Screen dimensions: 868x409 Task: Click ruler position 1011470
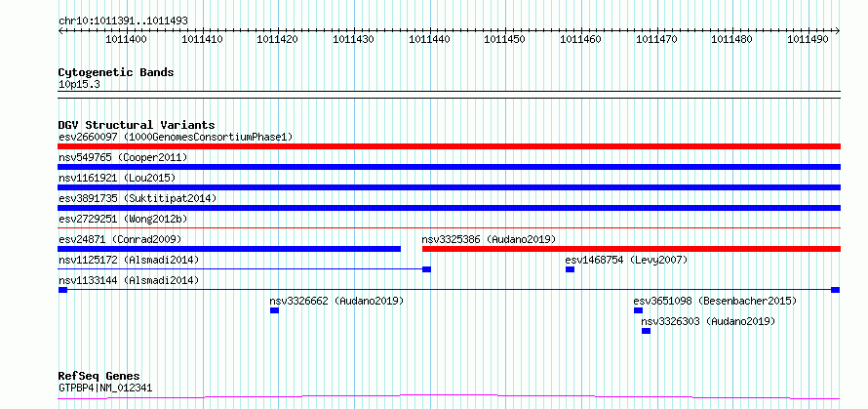(x=656, y=39)
